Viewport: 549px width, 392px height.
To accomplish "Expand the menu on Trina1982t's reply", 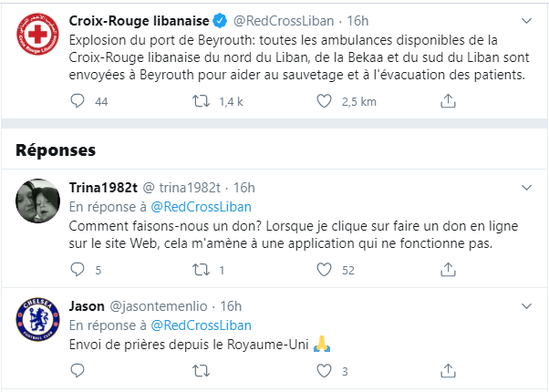I will tap(526, 188).
